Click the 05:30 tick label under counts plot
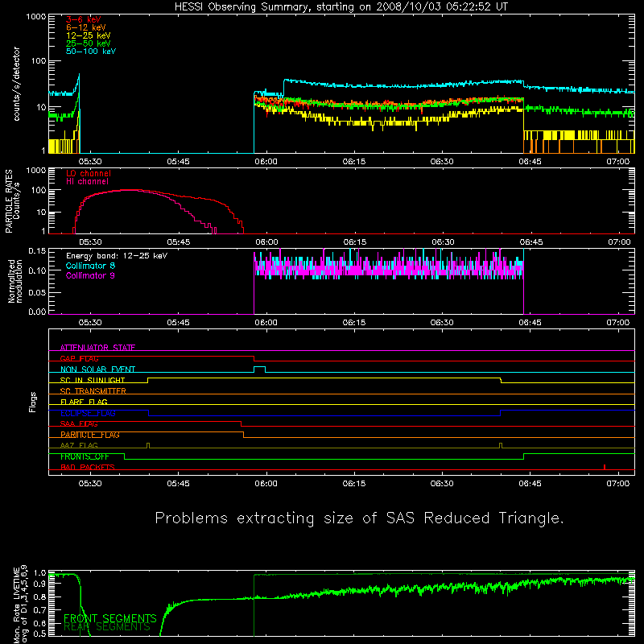This screenshot has height=644, width=644. (x=90, y=162)
